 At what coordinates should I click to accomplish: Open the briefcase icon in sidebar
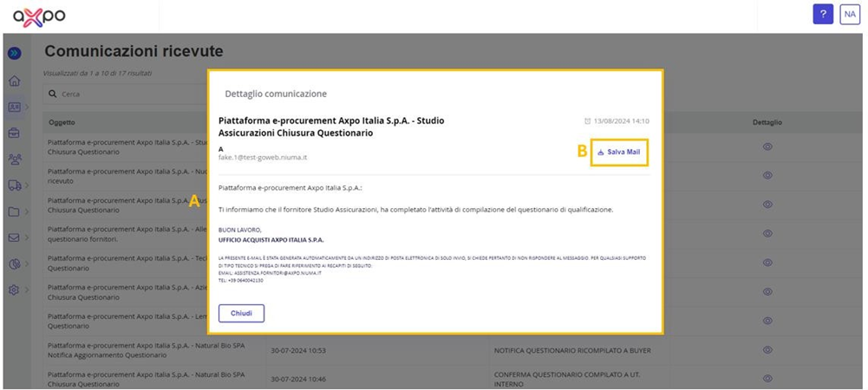click(15, 133)
